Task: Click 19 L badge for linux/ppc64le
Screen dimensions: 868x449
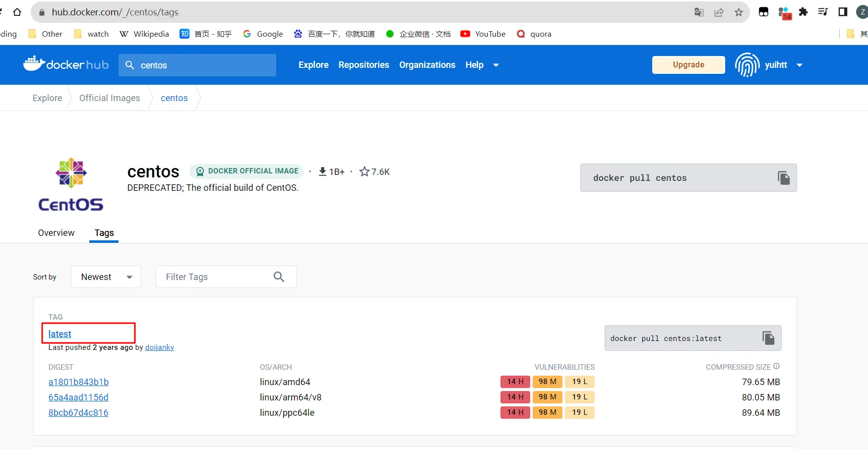Action: coord(580,412)
